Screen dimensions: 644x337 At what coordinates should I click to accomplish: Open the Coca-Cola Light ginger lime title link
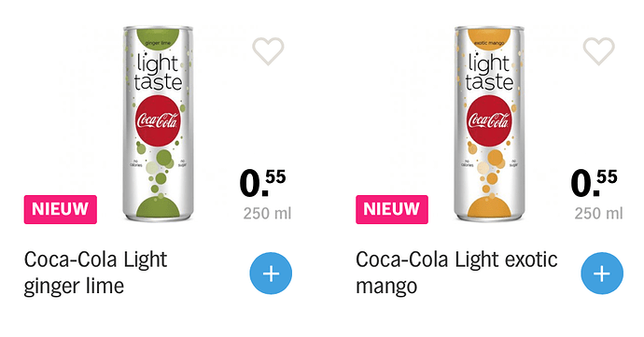click(x=95, y=273)
